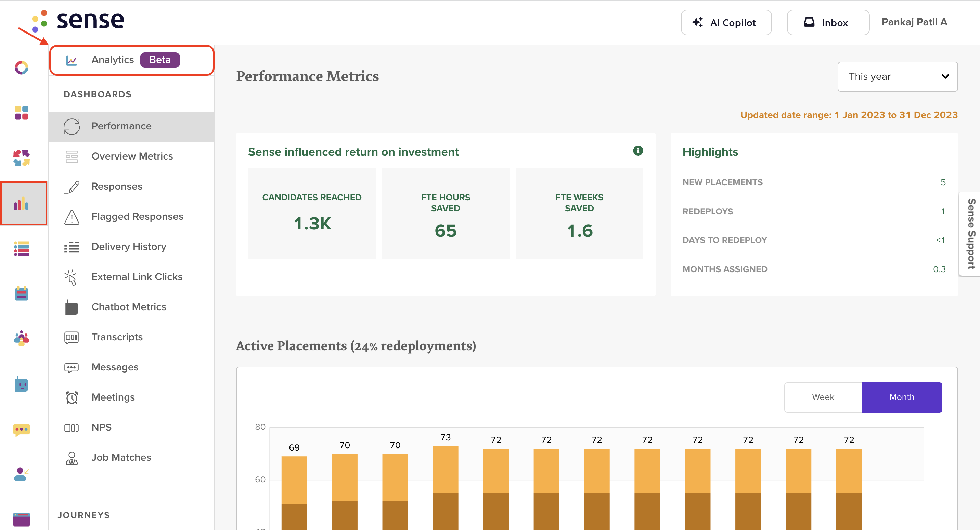Click Months Assigned value 0.3
This screenshot has width=980, height=530.
pyautogui.click(x=939, y=269)
